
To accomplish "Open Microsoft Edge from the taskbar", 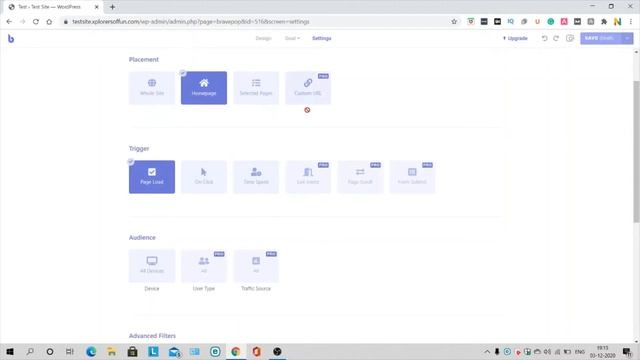I will pos(91,351).
